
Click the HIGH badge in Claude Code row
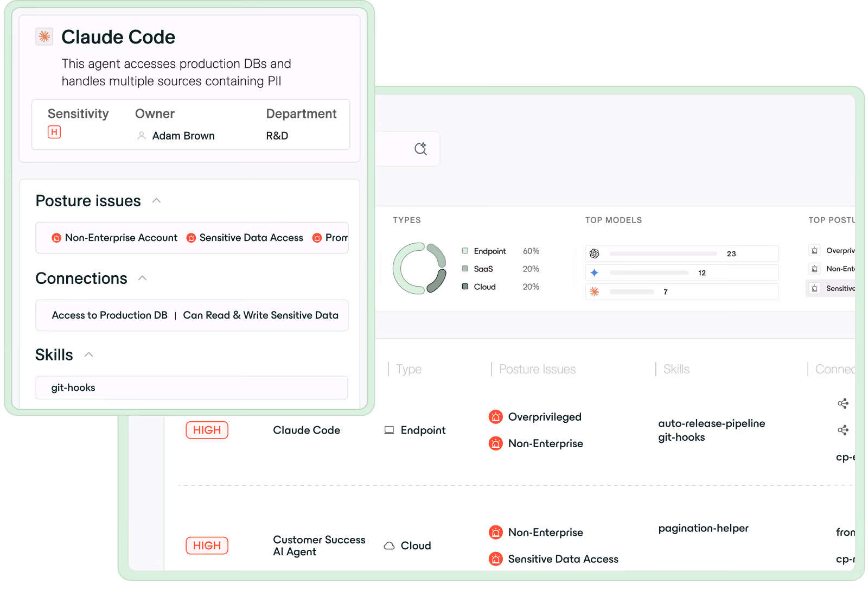[207, 430]
